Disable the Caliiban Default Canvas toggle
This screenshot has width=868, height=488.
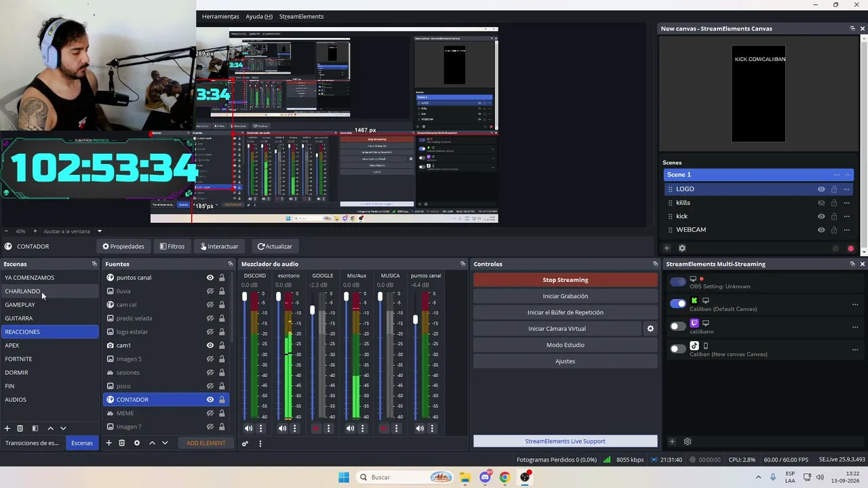pyautogui.click(x=678, y=304)
